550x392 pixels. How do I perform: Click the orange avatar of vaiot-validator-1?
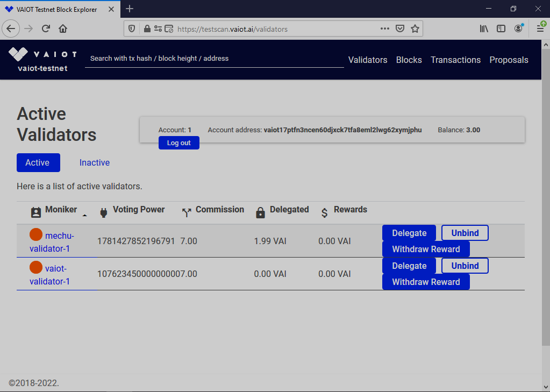coord(36,267)
